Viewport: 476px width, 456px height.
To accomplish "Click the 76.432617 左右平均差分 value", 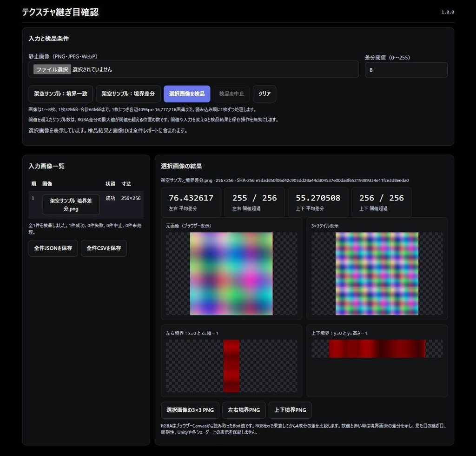I will [191, 198].
